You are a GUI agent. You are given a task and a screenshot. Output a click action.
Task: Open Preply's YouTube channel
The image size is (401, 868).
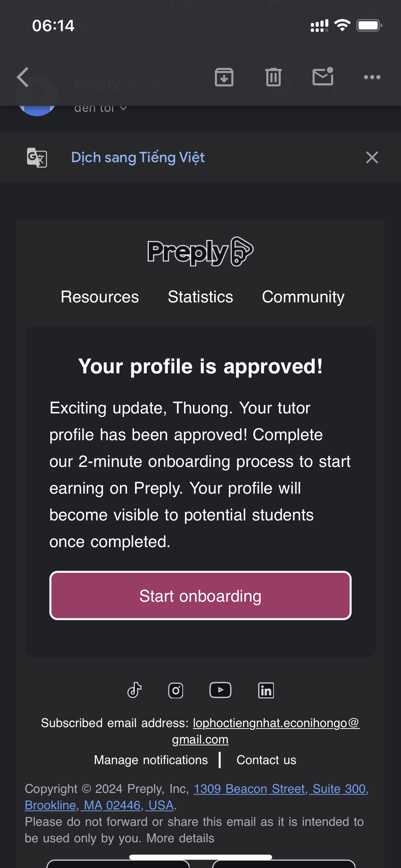tap(220, 690)
